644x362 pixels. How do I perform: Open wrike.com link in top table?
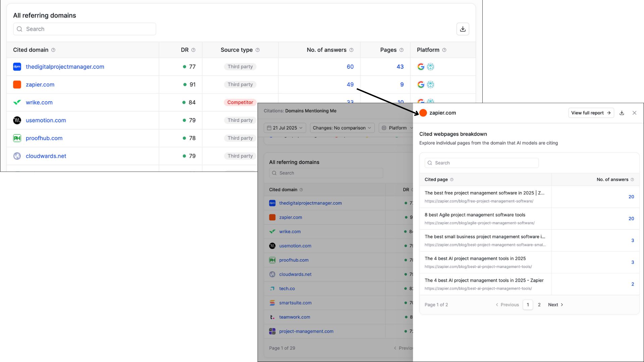point(39,102)
